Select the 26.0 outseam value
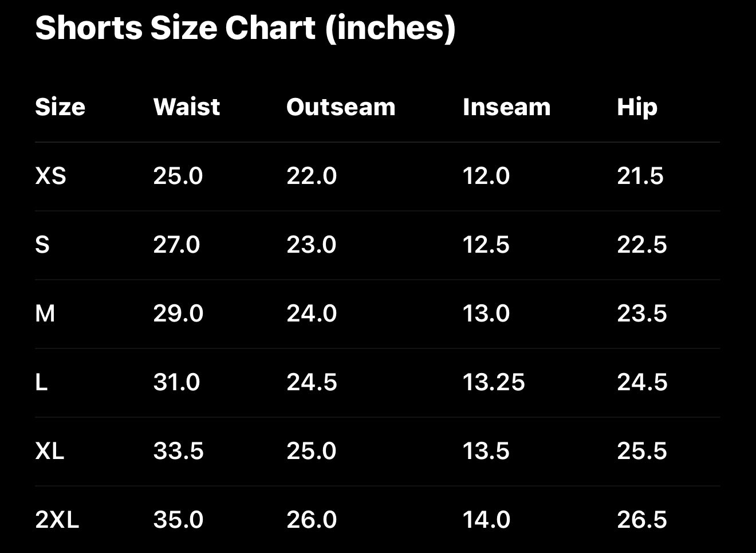 coord(312,520)
